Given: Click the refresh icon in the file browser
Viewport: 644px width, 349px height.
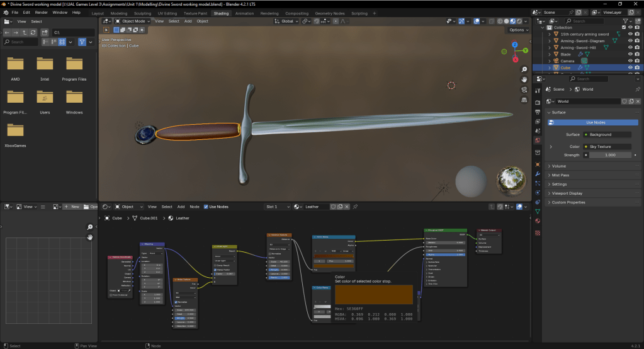Looking at the screenshot, I should [33, 32].
